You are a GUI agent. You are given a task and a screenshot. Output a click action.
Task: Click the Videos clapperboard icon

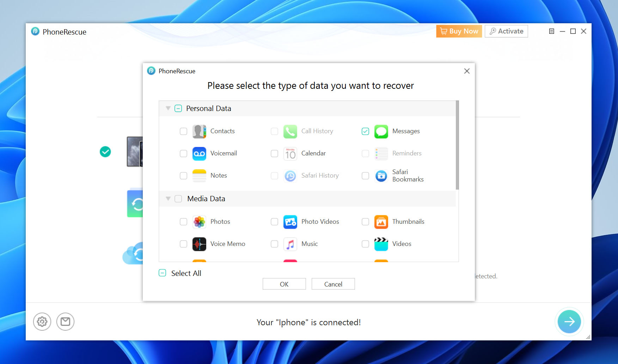click(x=381, y=244)
